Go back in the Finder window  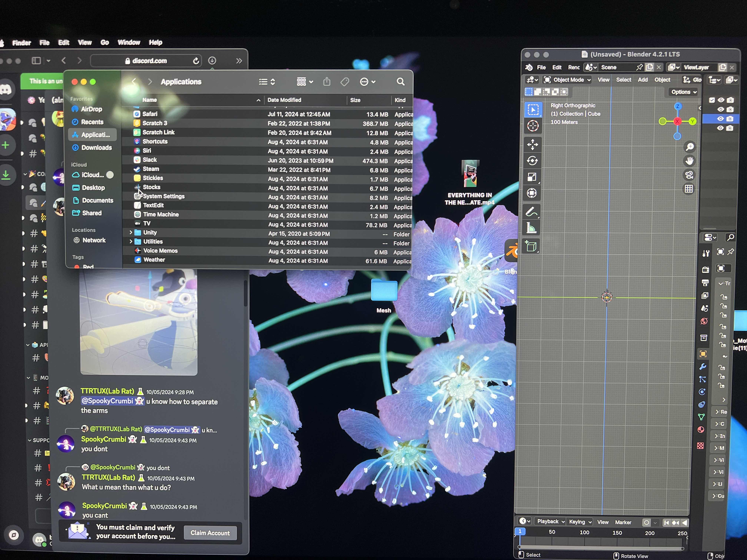coord(134,82)
